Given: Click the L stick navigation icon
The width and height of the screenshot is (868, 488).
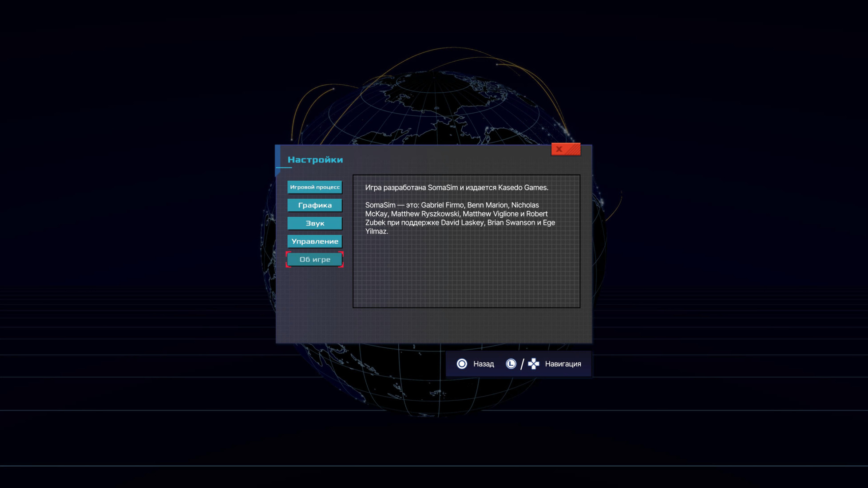Looking at the screenshot, I should pyautogui.click(x=511, y=364).
